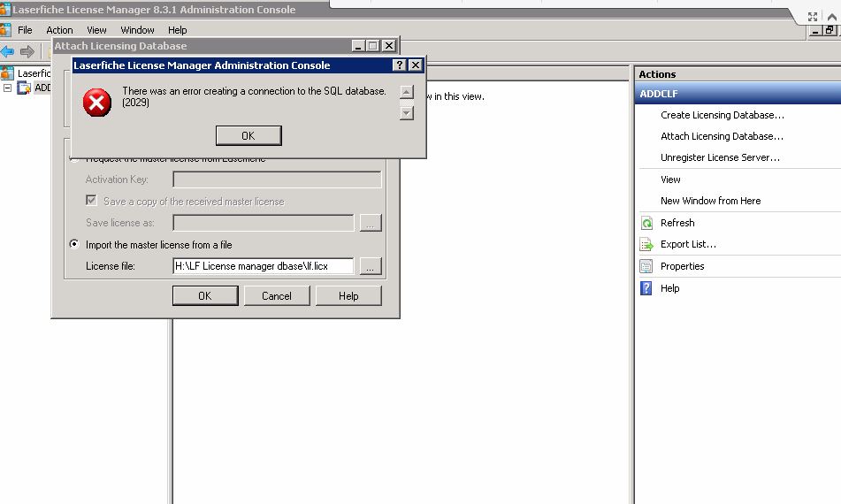The height and width of the screenshot is (504, 841).
Task: Click the Save license as field
Action: click(x=264, y=223)
